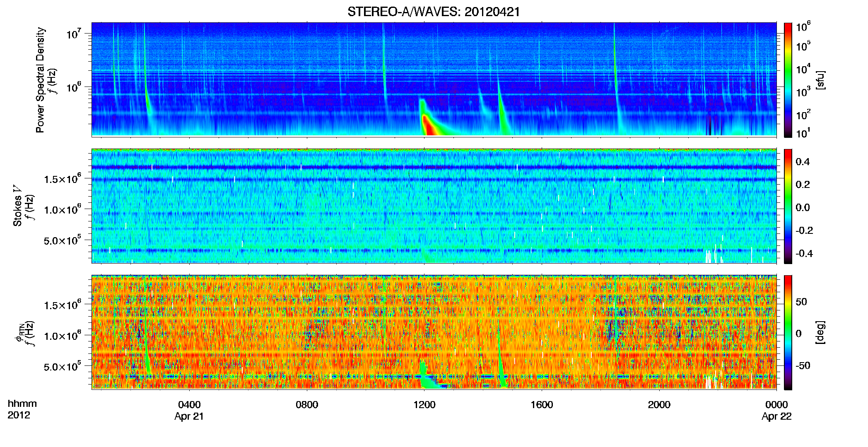
Task: Click the "1.5×10^6" tick on the bottom panel
Action: (63, 305)
